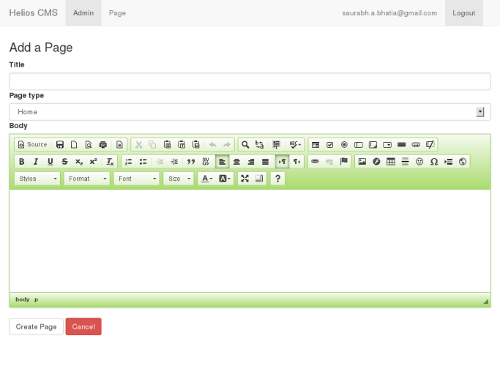This screenshot has width=500, height=366.
Task: Click the Show Blocks icon
Action: coord(259,179)
